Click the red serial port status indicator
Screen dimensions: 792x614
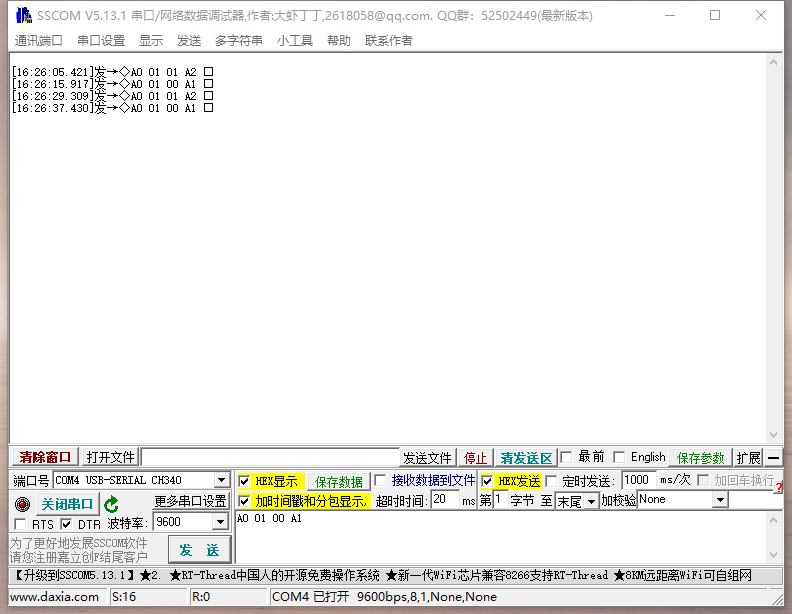click(x=22, y=504)
